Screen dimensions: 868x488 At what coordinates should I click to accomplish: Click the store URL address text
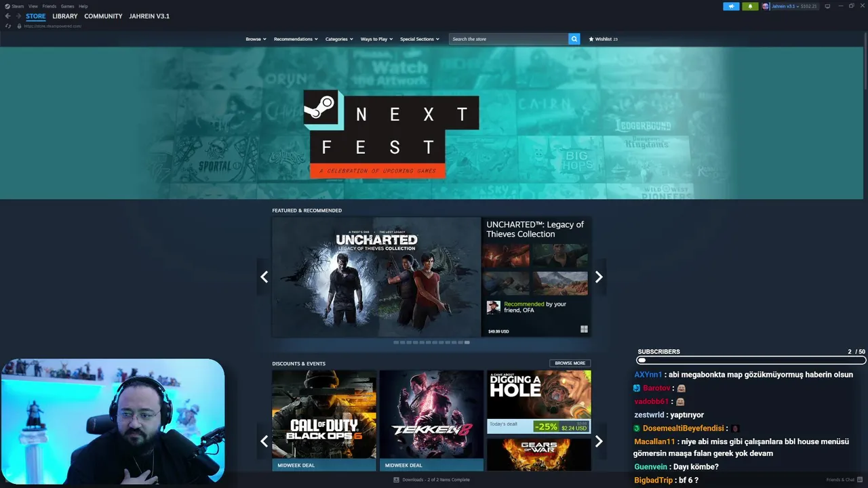click(53, 26)
